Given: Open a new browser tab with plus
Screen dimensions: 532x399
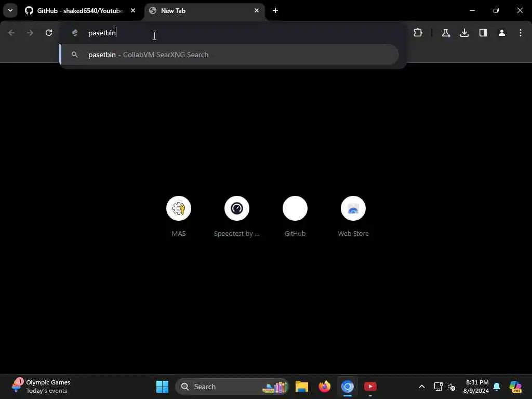Looking at the screenshot, I should coord(275,10).
